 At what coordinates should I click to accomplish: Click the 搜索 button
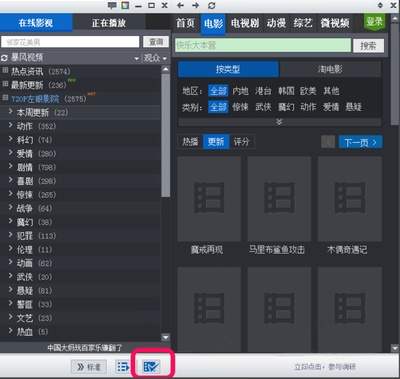pyautogui.click(x=368, y=46)
